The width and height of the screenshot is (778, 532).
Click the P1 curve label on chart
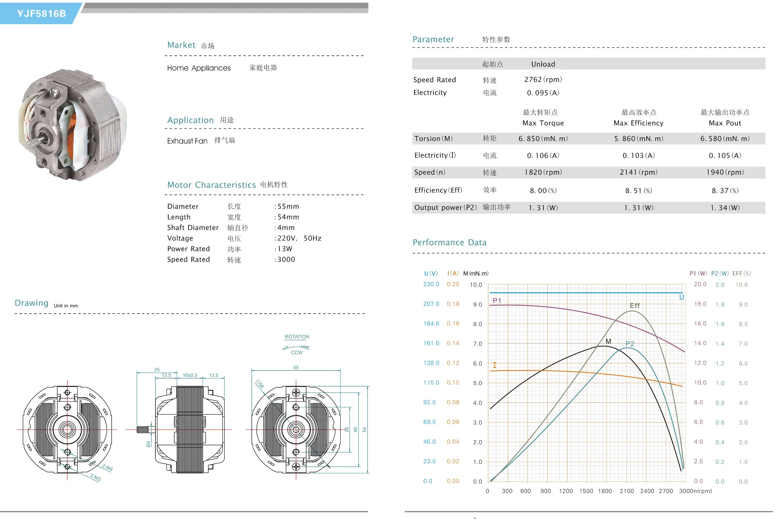pyautogui.click(x=497, y=301)
